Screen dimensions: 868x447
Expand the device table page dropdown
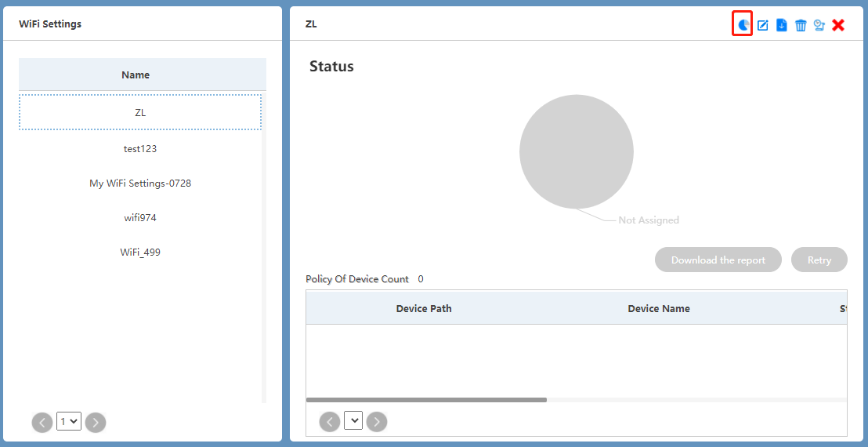click(353, 421)
